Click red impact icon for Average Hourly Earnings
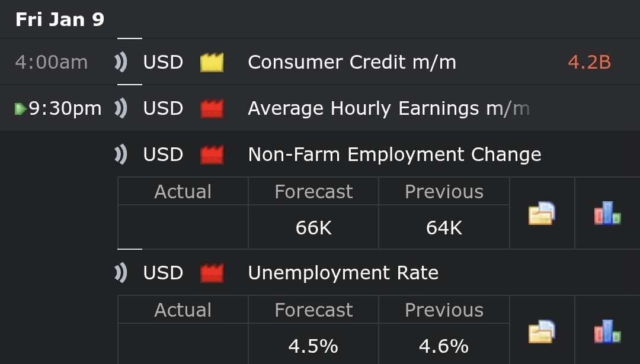Screen dimensions: 640x364 (212, 108)
